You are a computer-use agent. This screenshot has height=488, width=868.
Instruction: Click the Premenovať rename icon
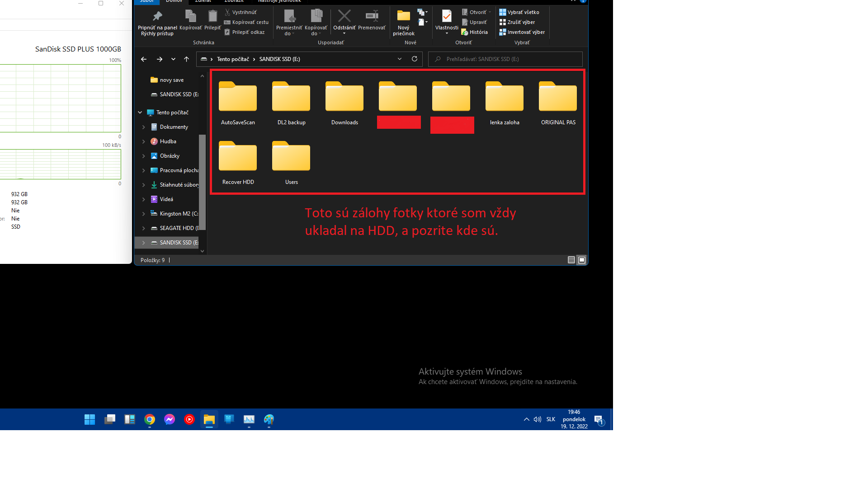coord(372,17)
